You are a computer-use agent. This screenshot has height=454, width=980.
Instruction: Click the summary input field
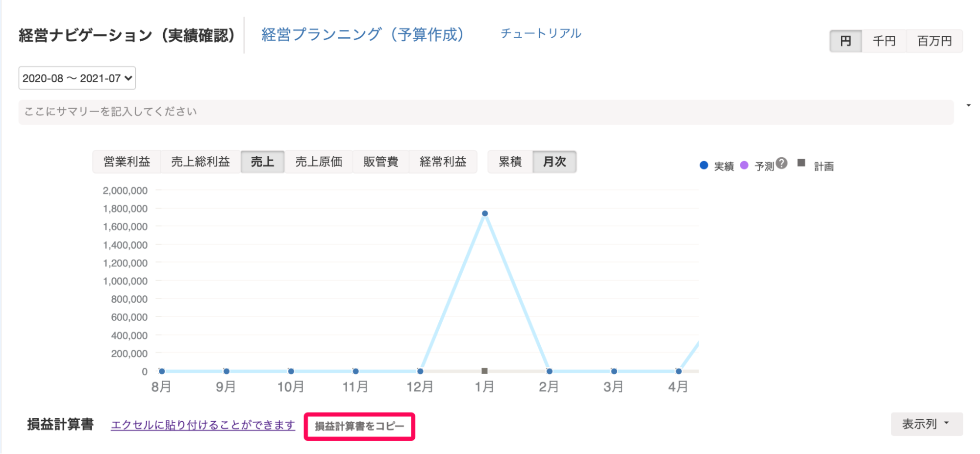(486, 112)
